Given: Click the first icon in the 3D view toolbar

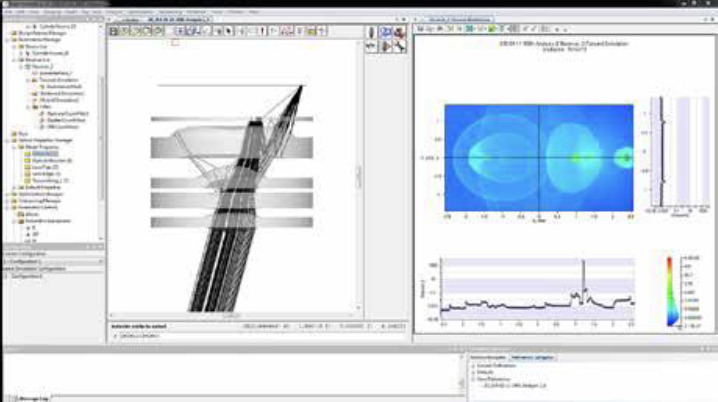Looking at the screenshot, I should click(x=114, y=32).
